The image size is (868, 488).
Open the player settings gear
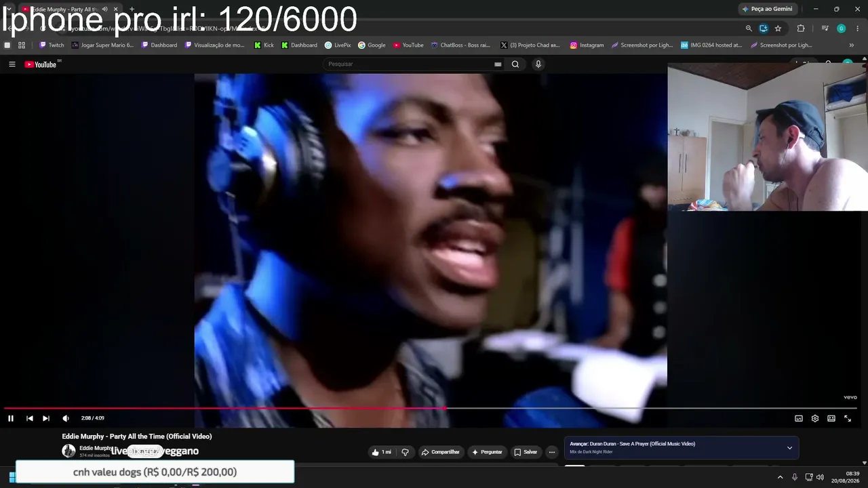pyautogui.click(x=815, y=418)
